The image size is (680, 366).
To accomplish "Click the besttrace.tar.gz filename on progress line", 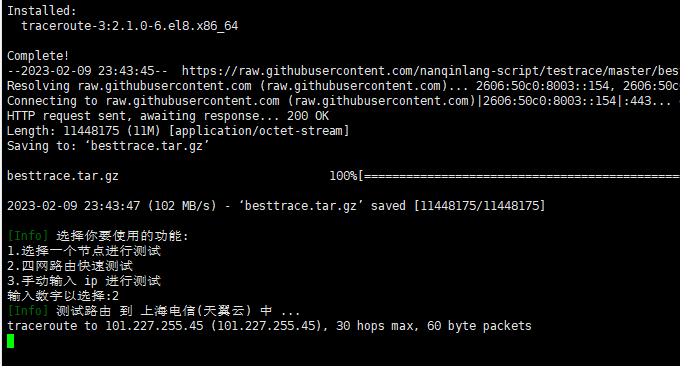I will pos(63,176).
